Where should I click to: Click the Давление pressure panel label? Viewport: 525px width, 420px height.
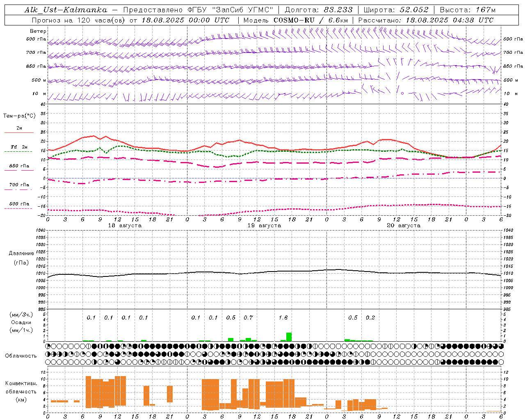[x=21, y=253]
